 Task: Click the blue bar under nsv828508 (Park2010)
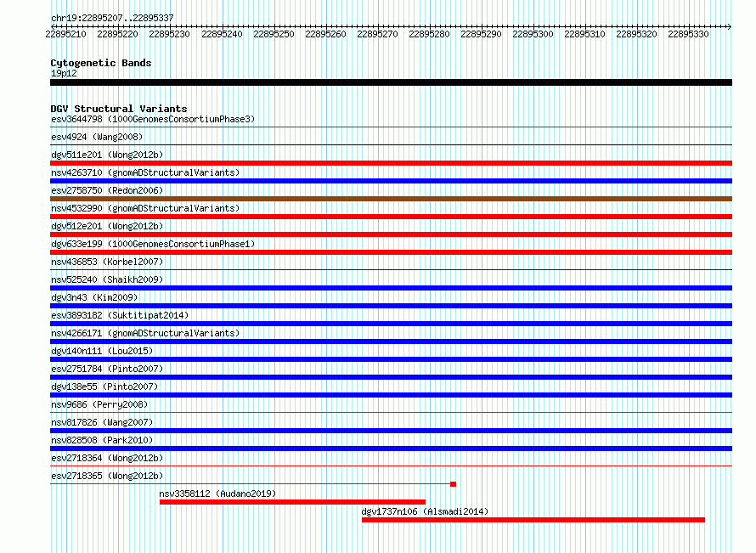pyautogui.click(x=391, y=449)
